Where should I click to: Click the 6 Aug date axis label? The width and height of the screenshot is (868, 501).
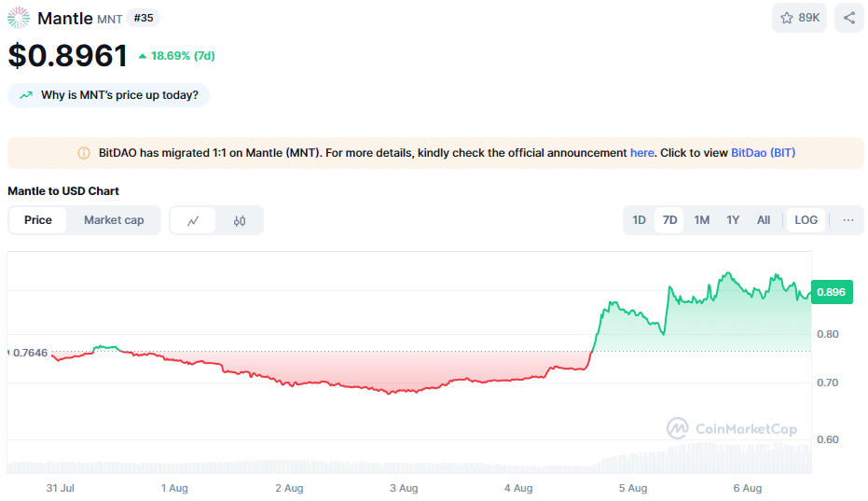pyautogui.click(x=748, y=488)
